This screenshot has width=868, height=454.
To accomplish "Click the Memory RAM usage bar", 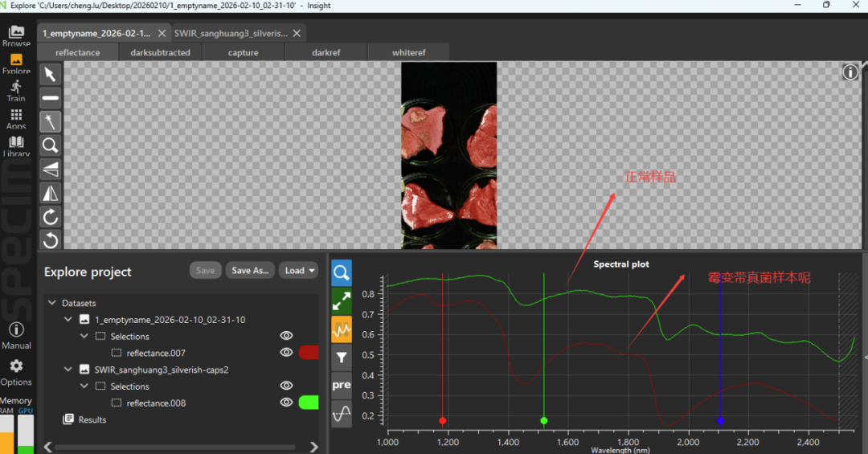I will pos(6,434).
